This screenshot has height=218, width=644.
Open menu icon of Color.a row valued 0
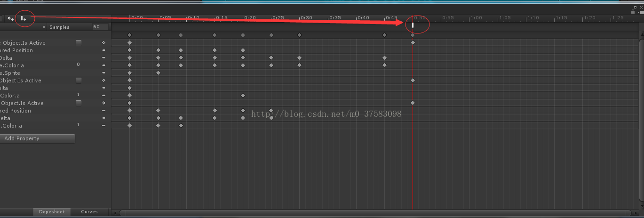tap(103, 65)
